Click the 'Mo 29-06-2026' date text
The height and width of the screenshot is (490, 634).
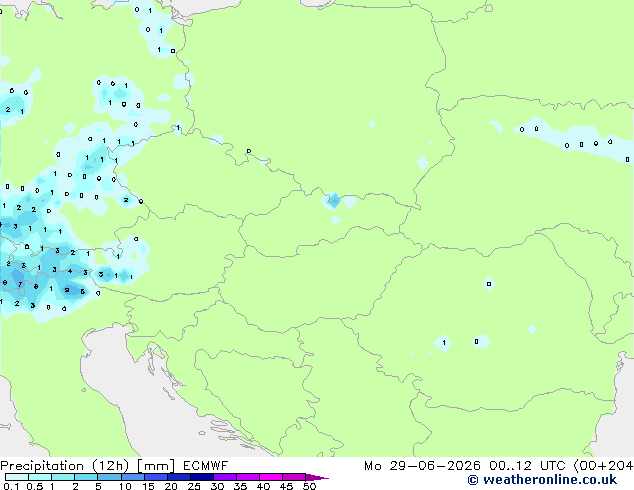click(423, 466)
